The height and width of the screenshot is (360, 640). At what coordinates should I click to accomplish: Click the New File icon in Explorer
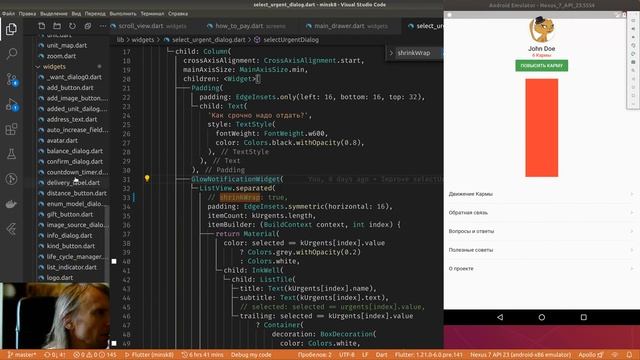(42, 26)
